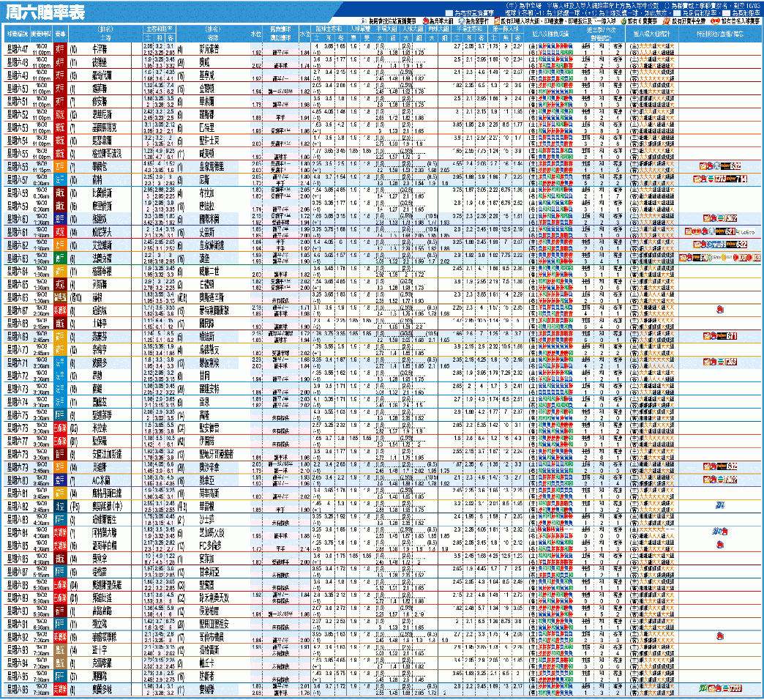Select the league badge in the 國際米蘭 row
Viewport: 764px width, 700px height.
pyautogui.click(x=60, y=219)
